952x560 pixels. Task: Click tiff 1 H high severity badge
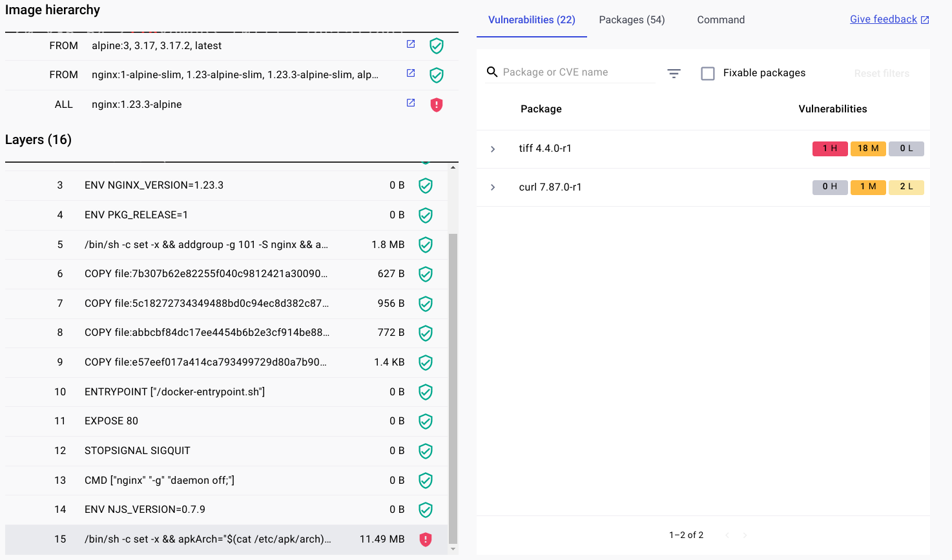tap(830, 149)
